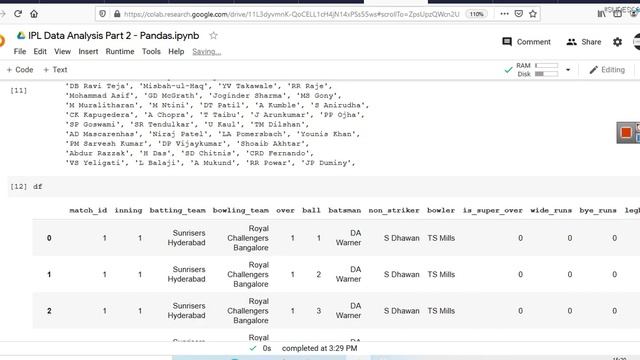Click the batting_team column header
640x360 pixels.
click(x=178, y=210)
